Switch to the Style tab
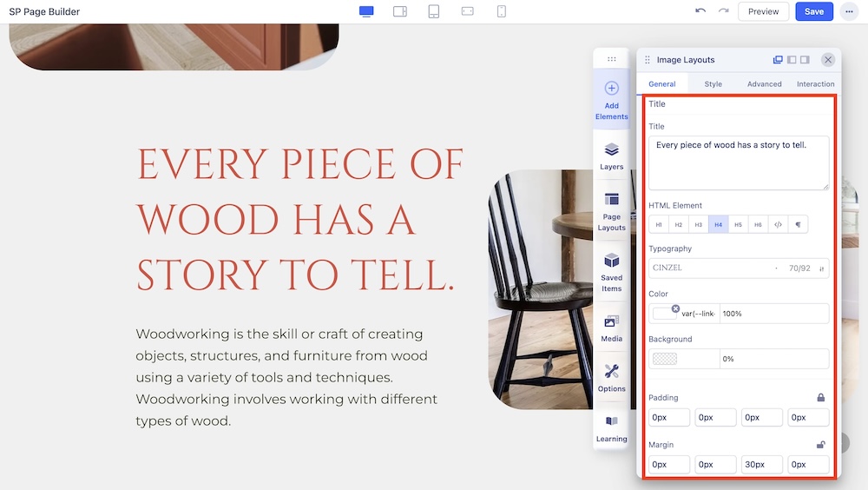The height and width of the screenshot is (490, 868). coord(713,84)
